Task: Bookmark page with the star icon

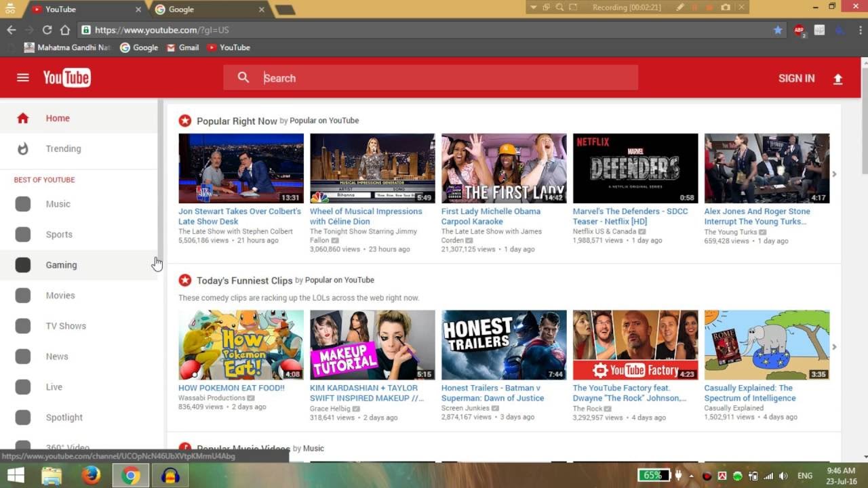Action: tap(778, 30)
